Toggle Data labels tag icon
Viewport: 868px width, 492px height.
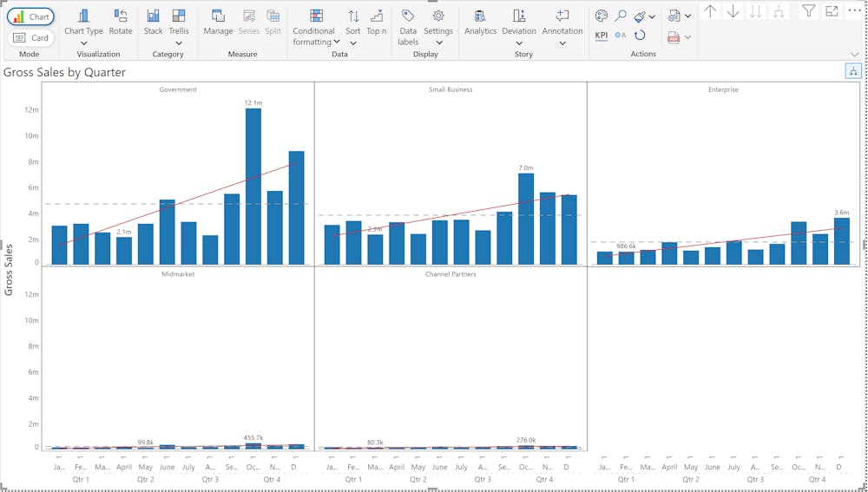click(408, 16)
